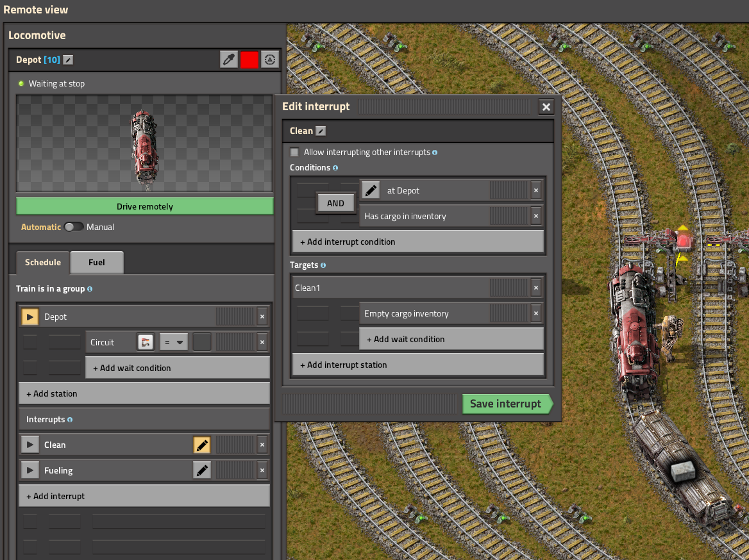Image resolution: width=749 pixels, height=560 pixels.
Task: Trigger the Fueling interrupt play button
Action: (30, 471)
